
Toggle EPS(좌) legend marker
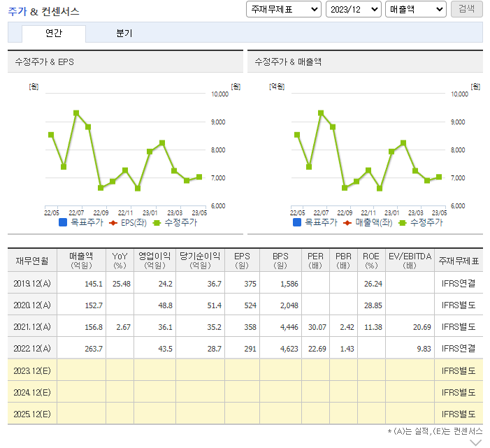coord(128,223)
